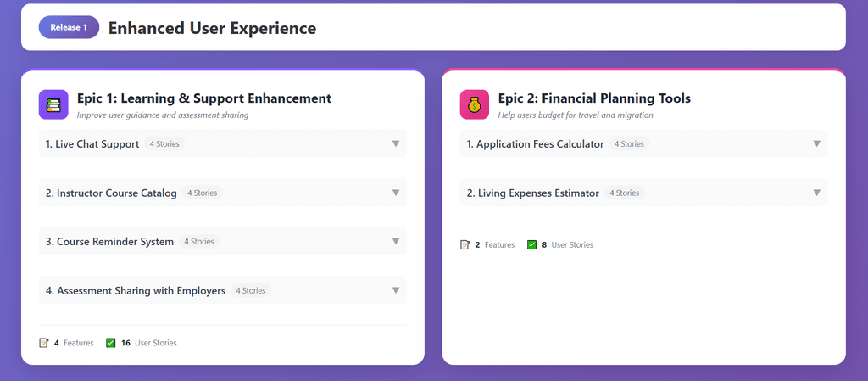The image size is (868, 381).
Task: Click the Enhanced User Experience title
Action: [x=212, y=28]
